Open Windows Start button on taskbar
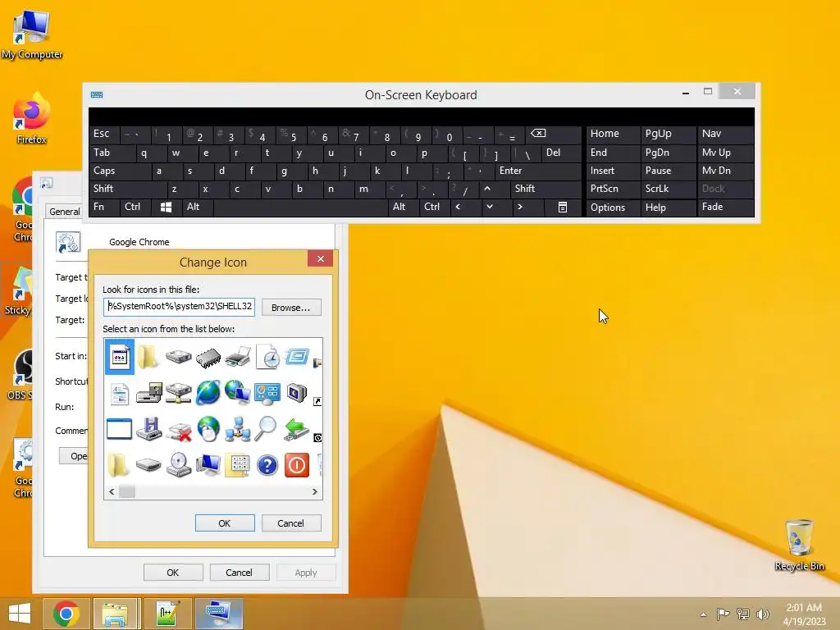This screenshot has width=840, height=630. 20,614
